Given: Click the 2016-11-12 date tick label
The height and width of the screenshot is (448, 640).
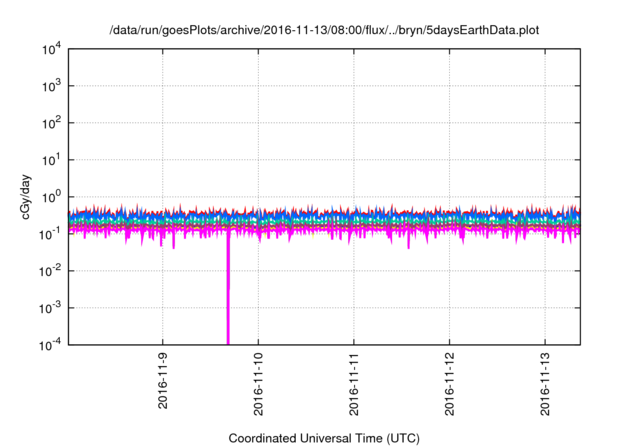Looking at the screenshot, I should 449,384.
